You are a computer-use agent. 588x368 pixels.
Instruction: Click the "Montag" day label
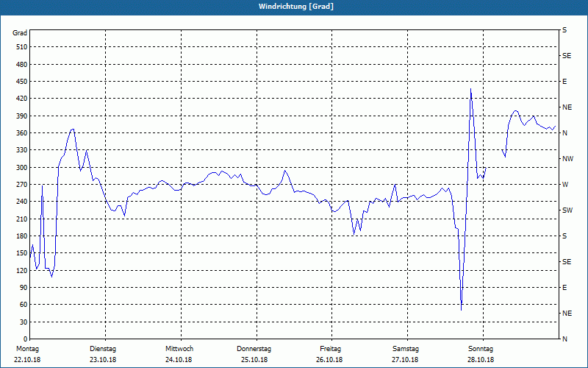click(27, 349)
